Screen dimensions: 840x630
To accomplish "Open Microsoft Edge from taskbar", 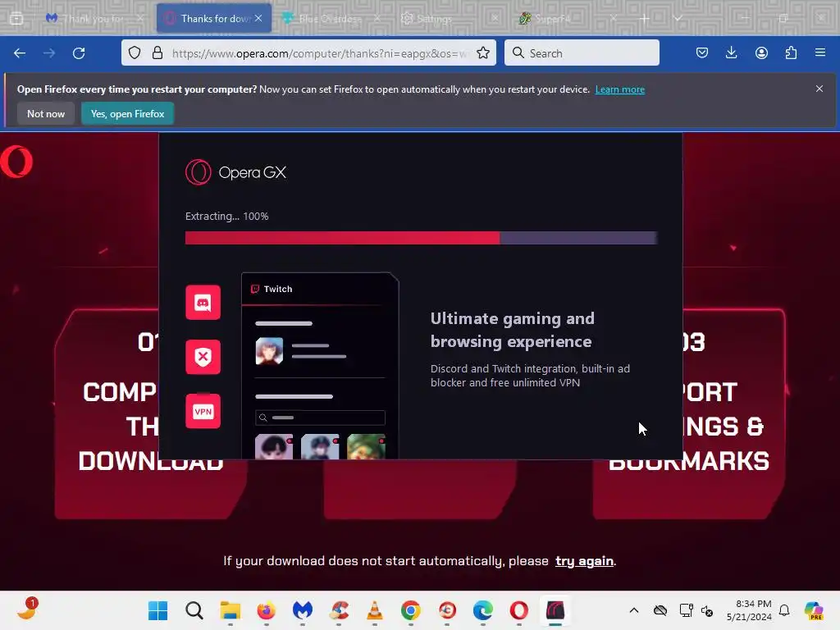I will click(483, 610).
